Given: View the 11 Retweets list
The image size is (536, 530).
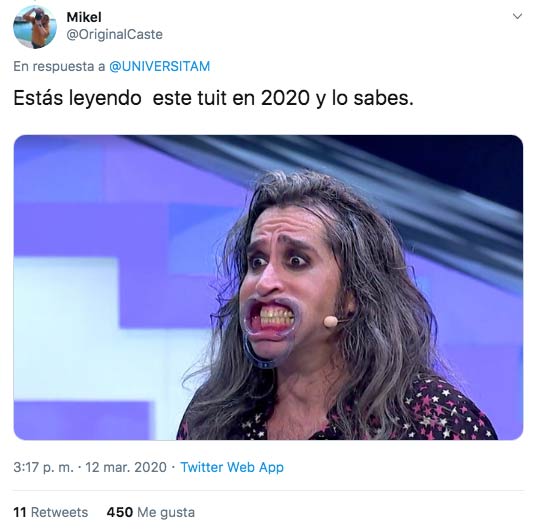Looking at the screenshot, I should [51, 512].
